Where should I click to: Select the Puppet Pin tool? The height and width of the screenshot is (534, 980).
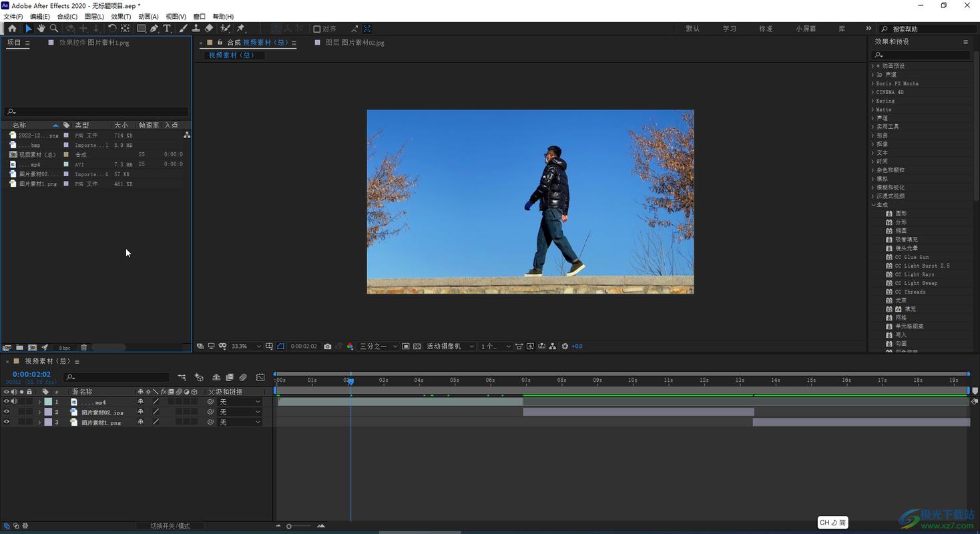241,29
